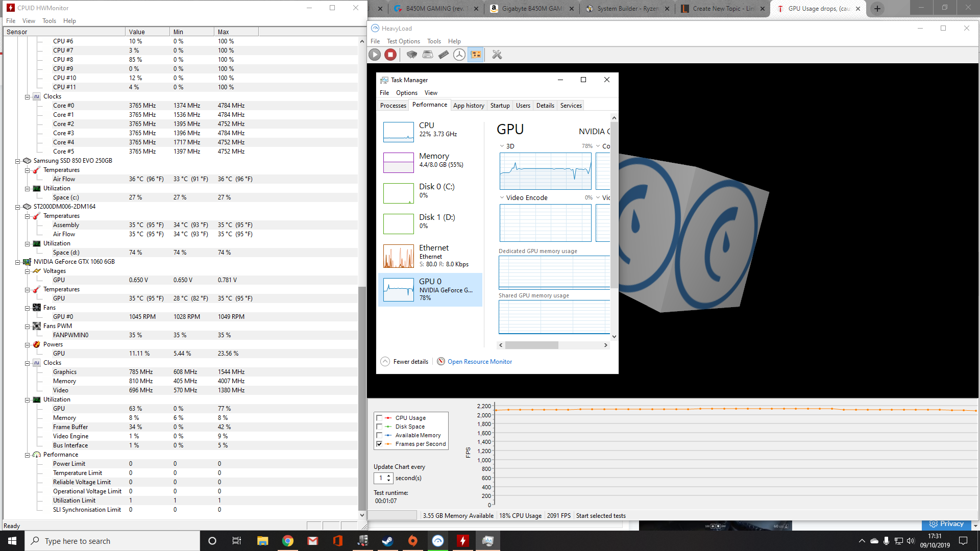Open Steam from the taskbar
The width and height of the screenshot is (980, 551).
point(388,541)
